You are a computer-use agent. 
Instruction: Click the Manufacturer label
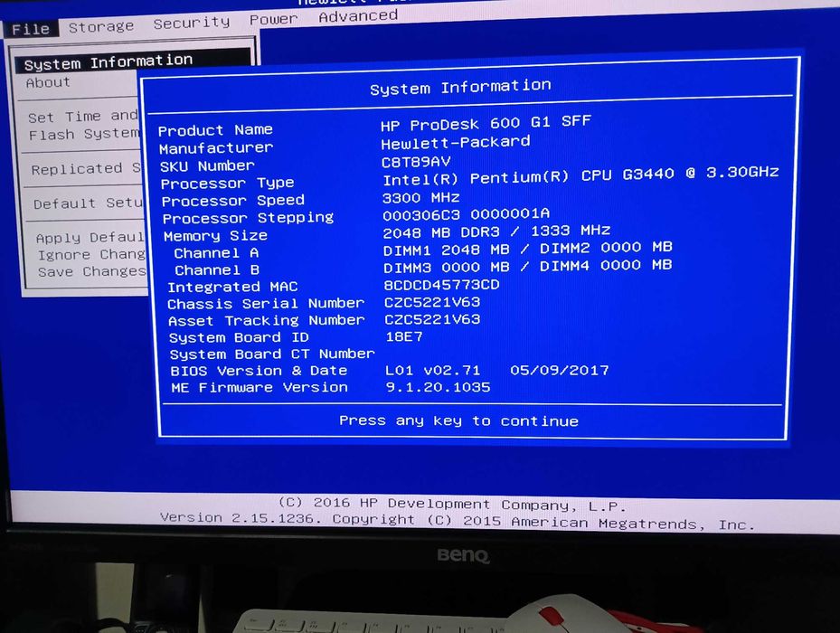tap(216, 148)
